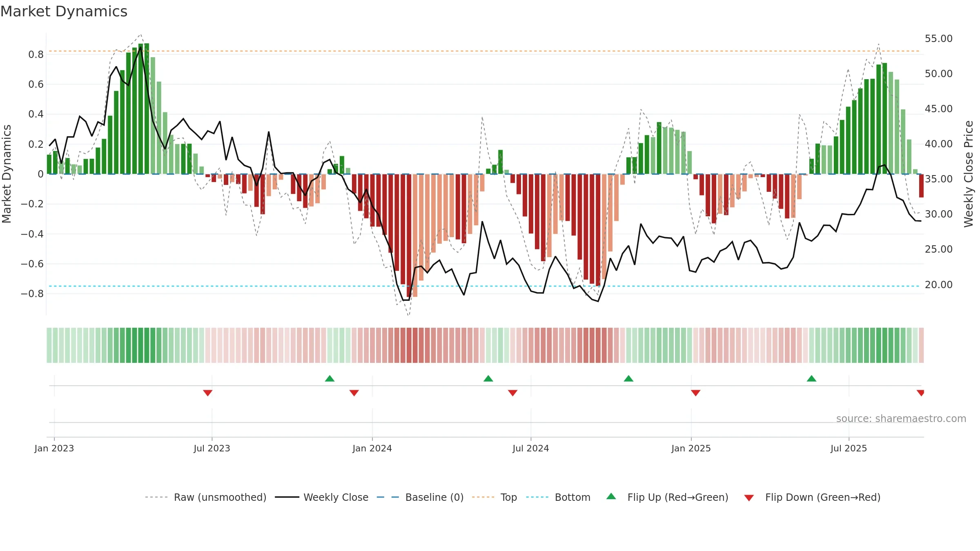Click the −0.4 left axis tick label

[x=32, y=234]
